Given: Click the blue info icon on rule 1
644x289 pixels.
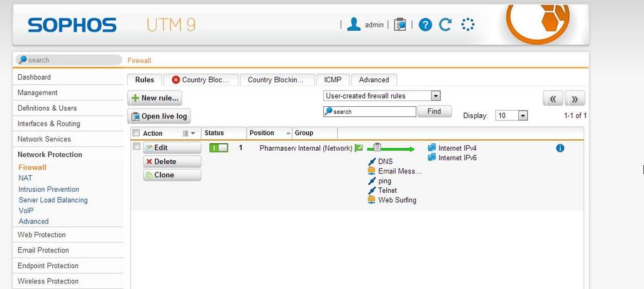Looking at the screenshot, I should pyautogui.click(x=560, y=148).
